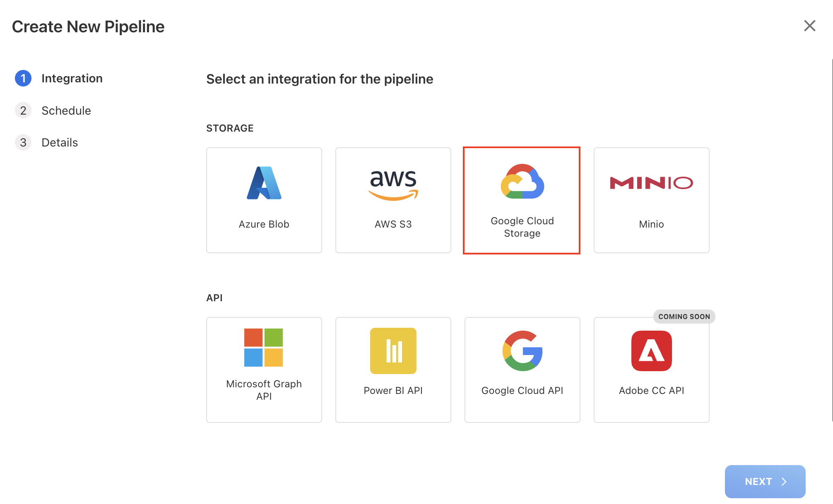Click the Coming Soon badge
Screen dimensions: 833x504
[684, 317]
